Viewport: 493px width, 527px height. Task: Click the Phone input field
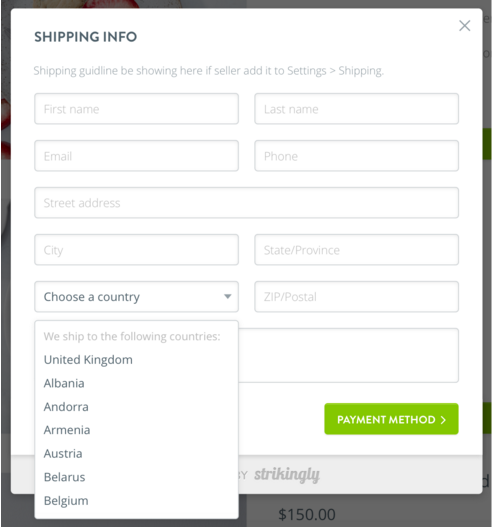coord(357,156)
